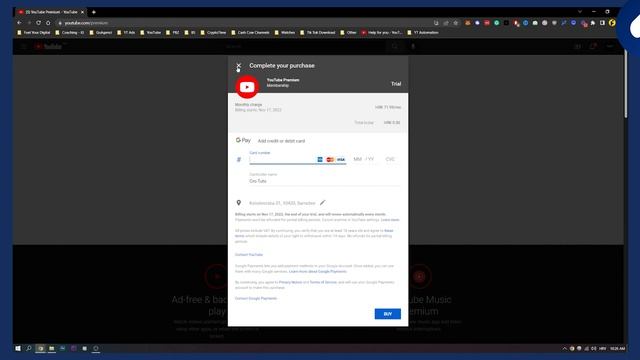Open the Privacy Notice link
Viewport: 640px width, 360px height.
tap(290, 282)
